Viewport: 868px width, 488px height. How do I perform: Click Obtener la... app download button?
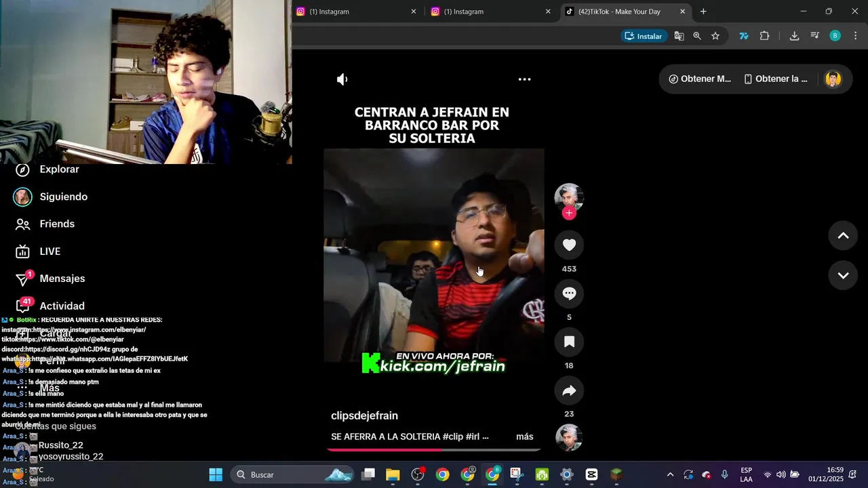click(x=776, y=79)
